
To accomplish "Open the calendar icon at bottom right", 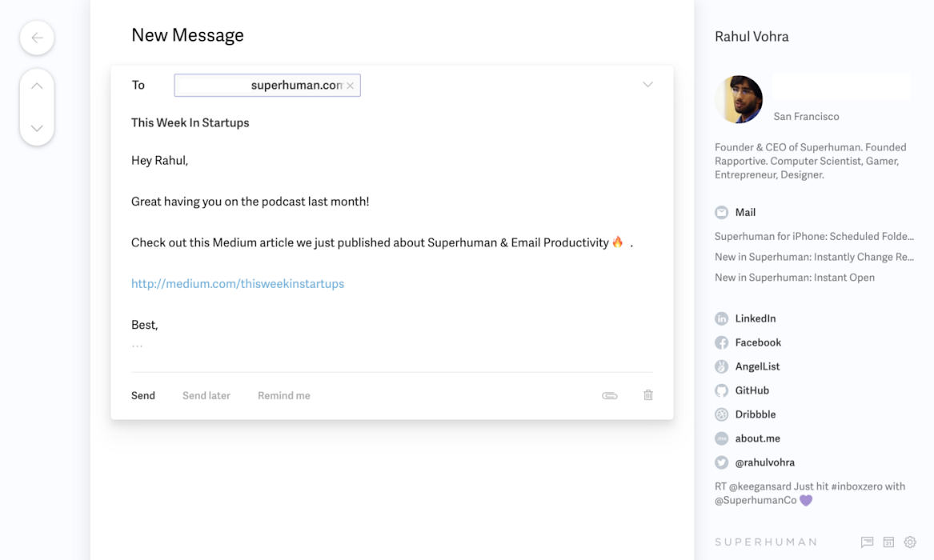I will click(888, 542).
